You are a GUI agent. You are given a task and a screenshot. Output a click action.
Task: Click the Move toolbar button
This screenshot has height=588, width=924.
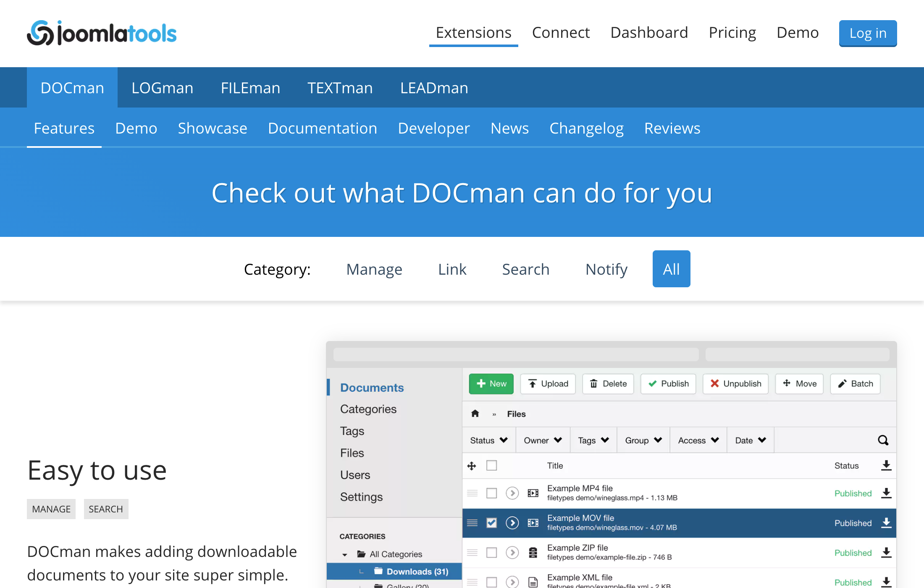[799, 383]
